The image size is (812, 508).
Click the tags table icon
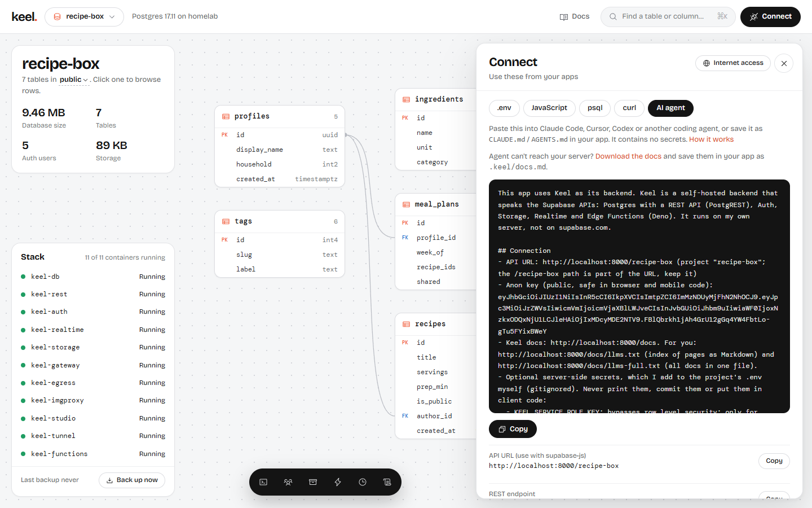click(x=226, y=221)
